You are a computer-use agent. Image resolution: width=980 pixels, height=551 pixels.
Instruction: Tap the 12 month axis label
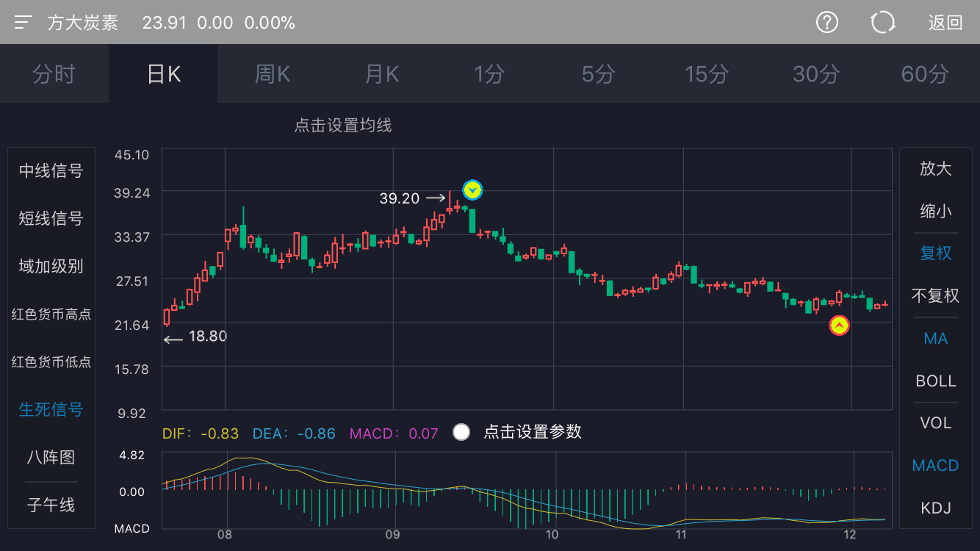(850, 535)
